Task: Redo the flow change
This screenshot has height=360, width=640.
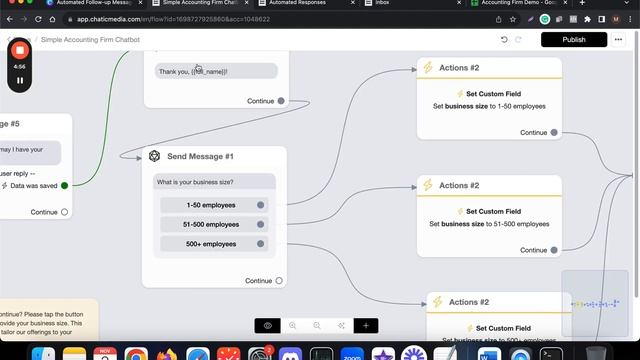Action: (x=518, y=40)
